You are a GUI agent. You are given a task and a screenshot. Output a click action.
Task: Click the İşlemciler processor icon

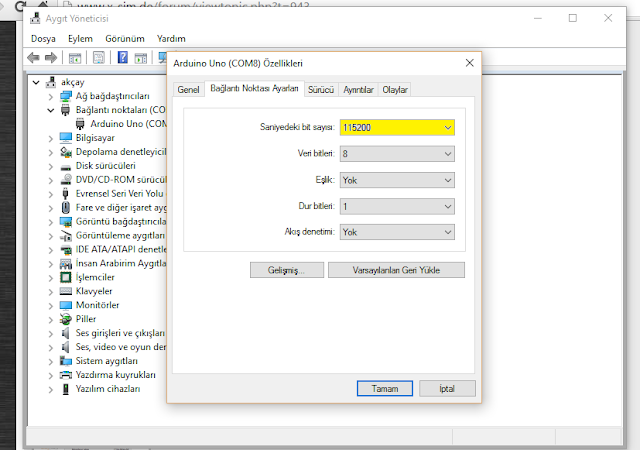[66, 278]
